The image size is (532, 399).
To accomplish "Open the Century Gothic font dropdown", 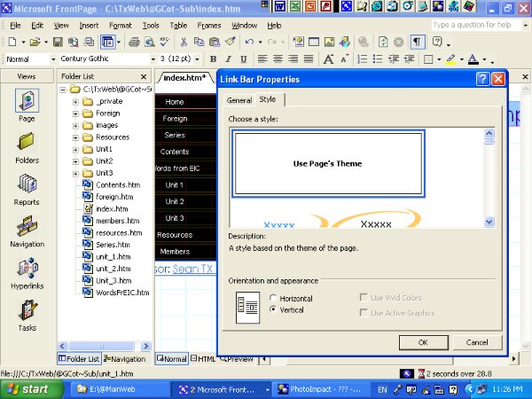I will 152,59.
